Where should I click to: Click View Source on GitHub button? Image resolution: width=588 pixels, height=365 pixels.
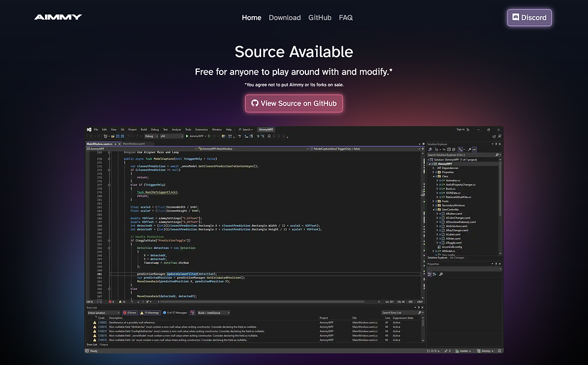click(293, 103)
